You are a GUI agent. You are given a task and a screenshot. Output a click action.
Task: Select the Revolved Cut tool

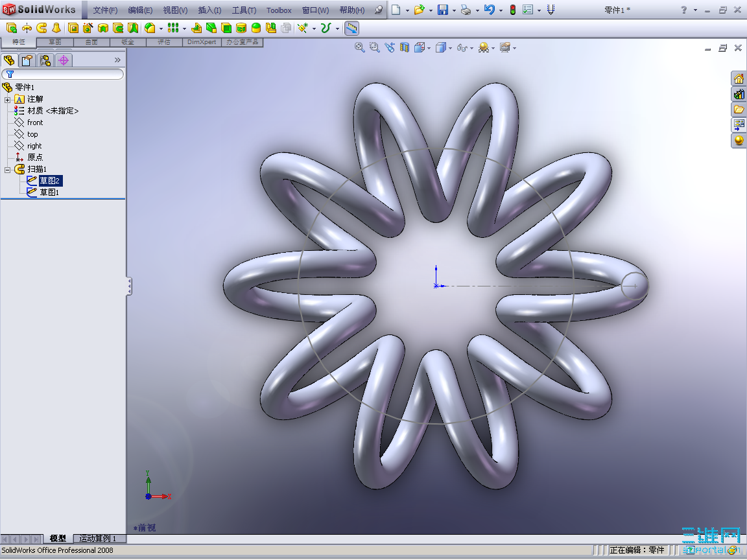(x=103, y=28)
